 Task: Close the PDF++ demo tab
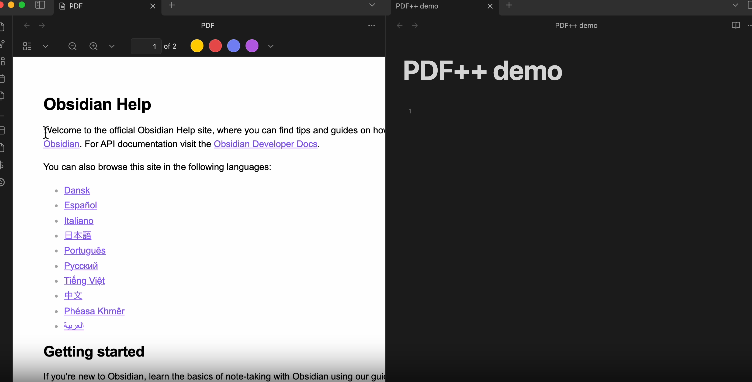(x=490, y=6)
